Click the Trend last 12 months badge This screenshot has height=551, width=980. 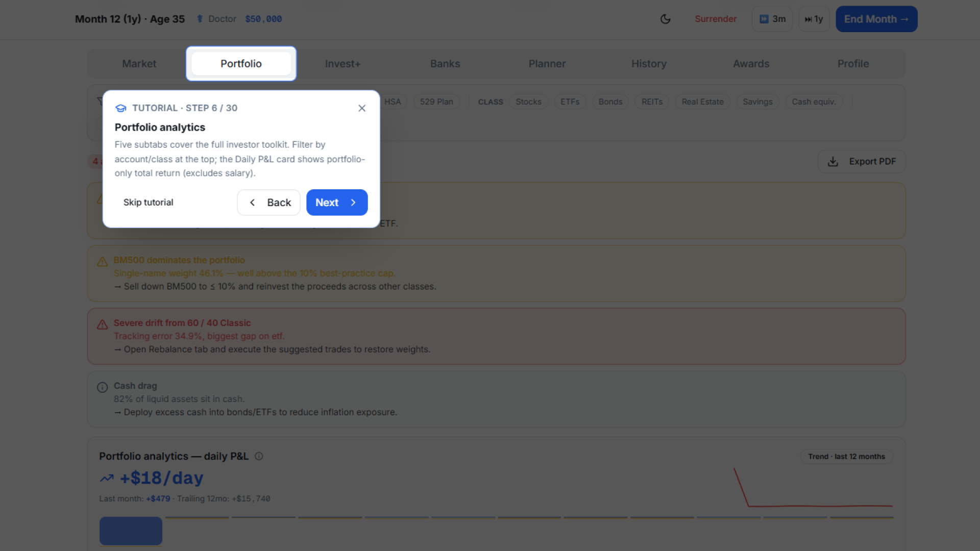(x=846, y=457)
